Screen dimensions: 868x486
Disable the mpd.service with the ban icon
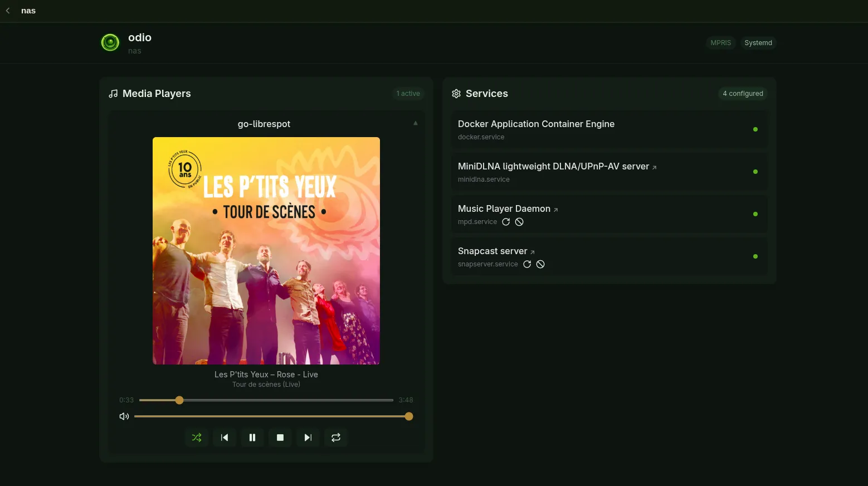point(519,222)
